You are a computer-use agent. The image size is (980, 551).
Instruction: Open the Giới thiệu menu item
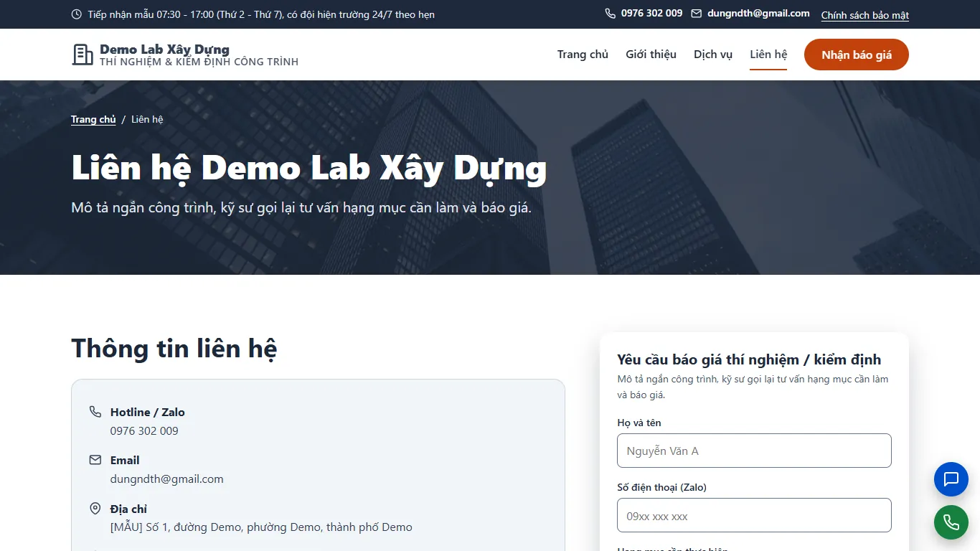(651, 55)
